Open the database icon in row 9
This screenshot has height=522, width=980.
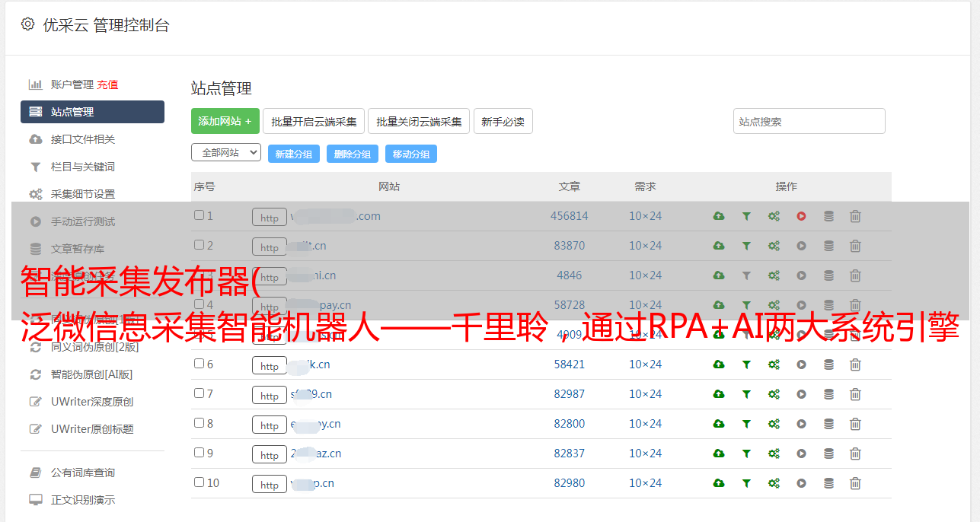point(828,454)
